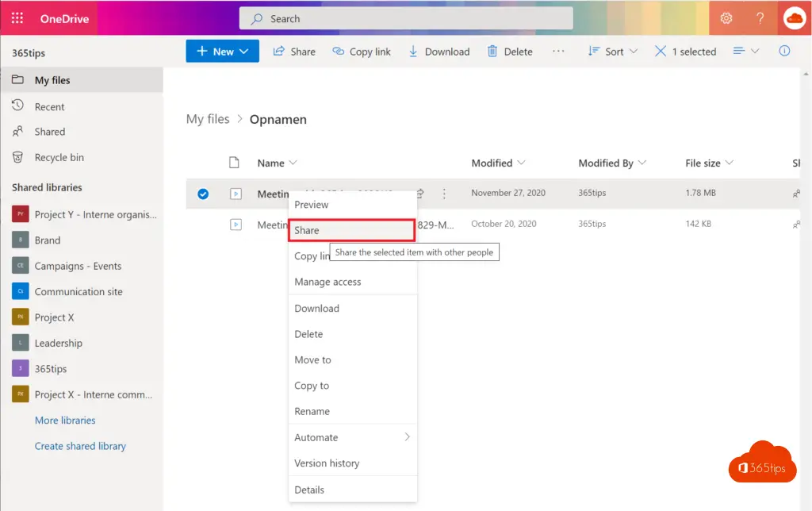Click Copy link in the toolbar
Viewport: 812px width, 511px height.
point(362,52)
